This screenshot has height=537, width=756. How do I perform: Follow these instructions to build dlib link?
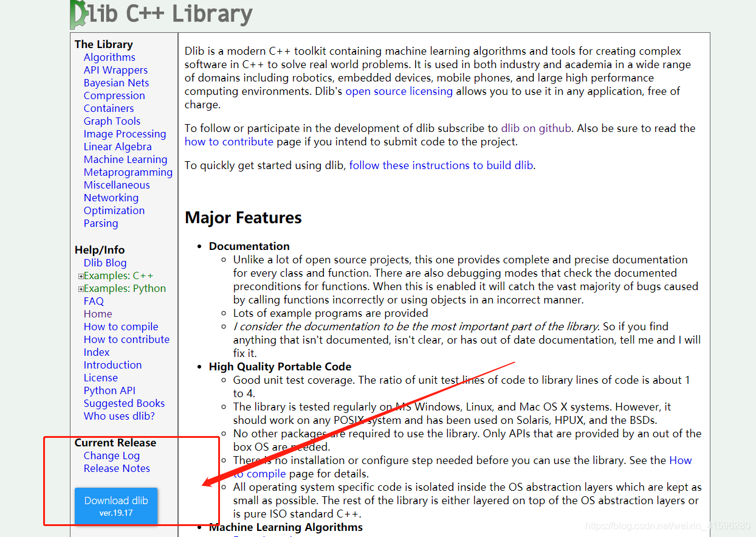pyautogui.click(x=442, y=165)
